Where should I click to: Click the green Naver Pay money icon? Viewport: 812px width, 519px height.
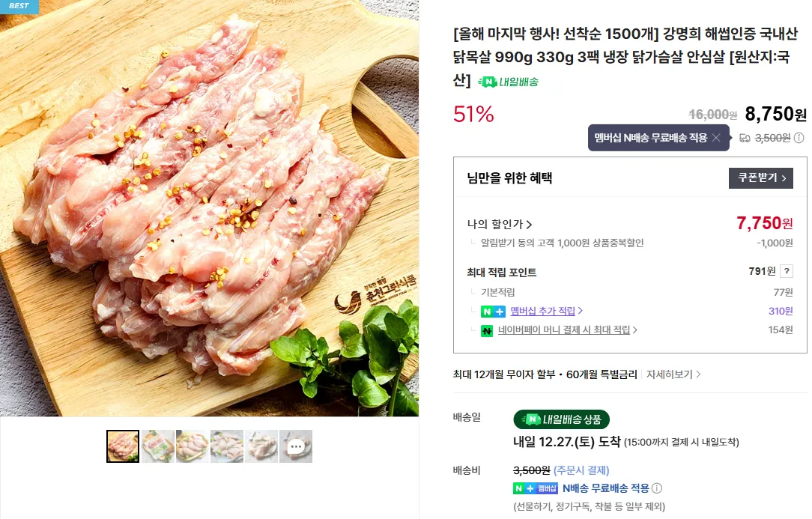pos(487,330)
